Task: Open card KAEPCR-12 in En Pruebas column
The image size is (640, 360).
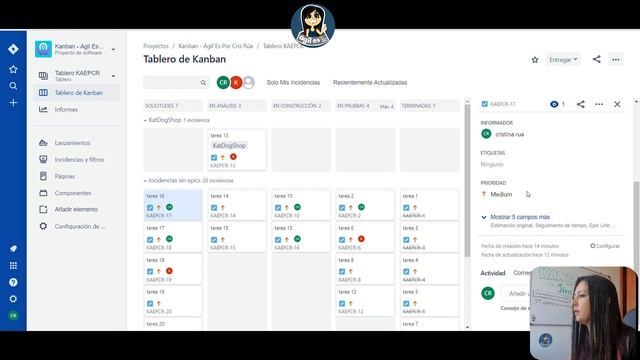Action: pyautogui.click(x=365, y=301)
